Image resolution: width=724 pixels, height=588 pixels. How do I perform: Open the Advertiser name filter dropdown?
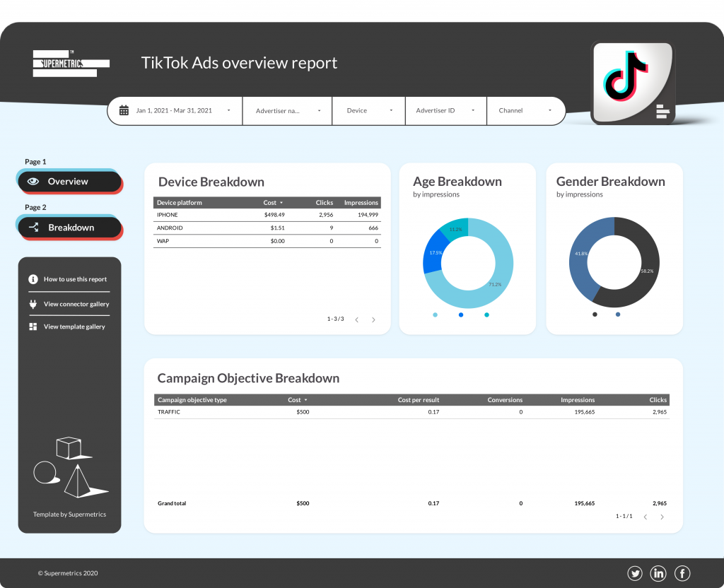coord(287,111)
